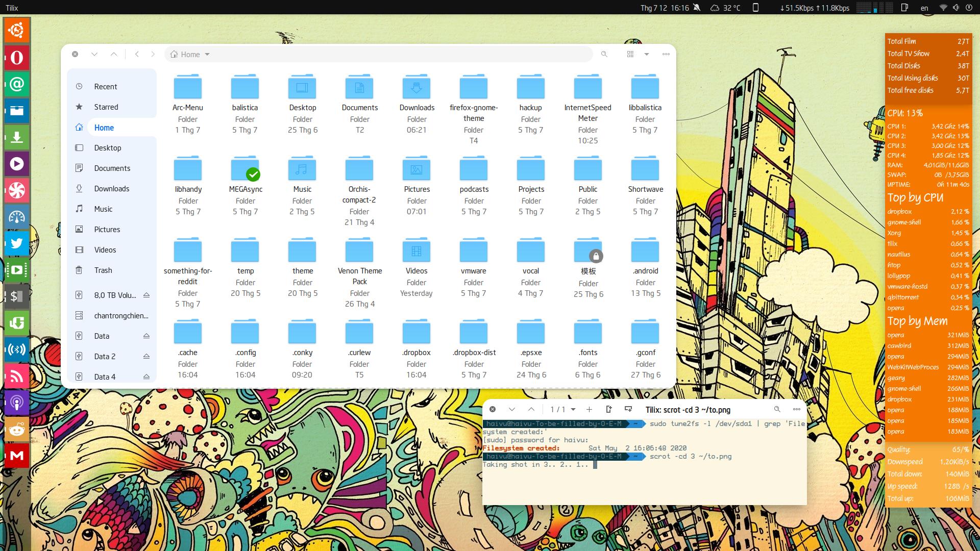Select the InternetSpeedMeter folder
This screenshot has width=980, height=551.
(588, 109)
